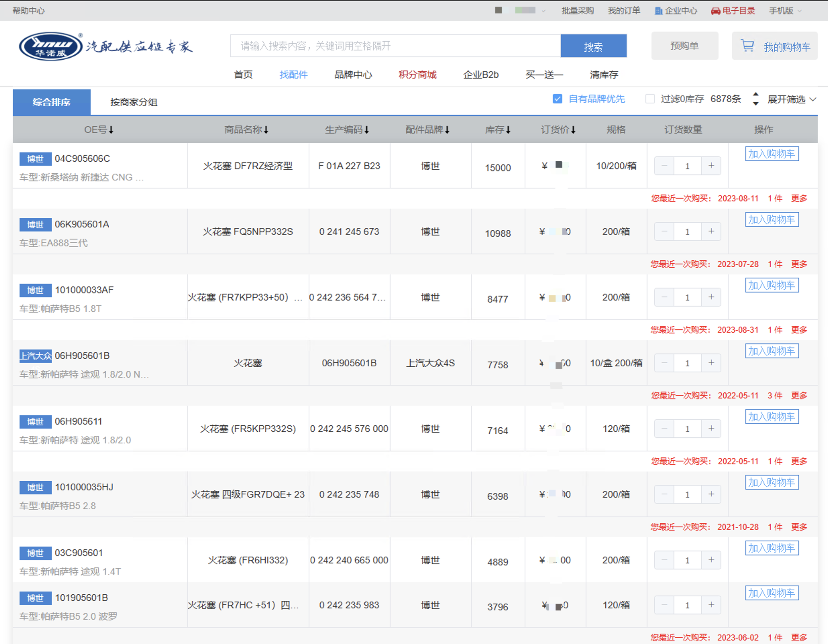The width and height of the screenshot is (828, 644).
Task: Open 企业B2b navigation item
Action: (x=481, y=75)
